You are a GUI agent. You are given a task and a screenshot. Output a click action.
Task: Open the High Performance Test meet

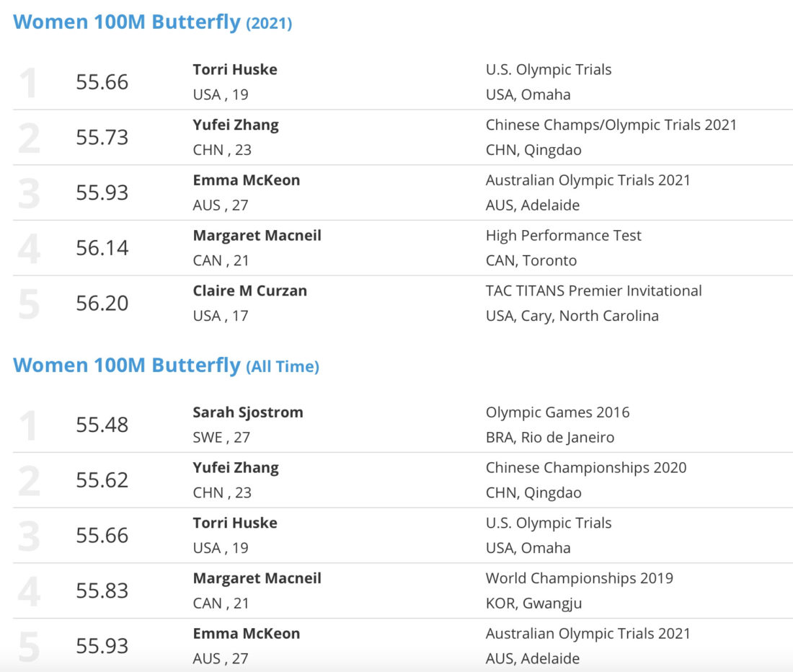pyautogui.click(x=564, y=236)
